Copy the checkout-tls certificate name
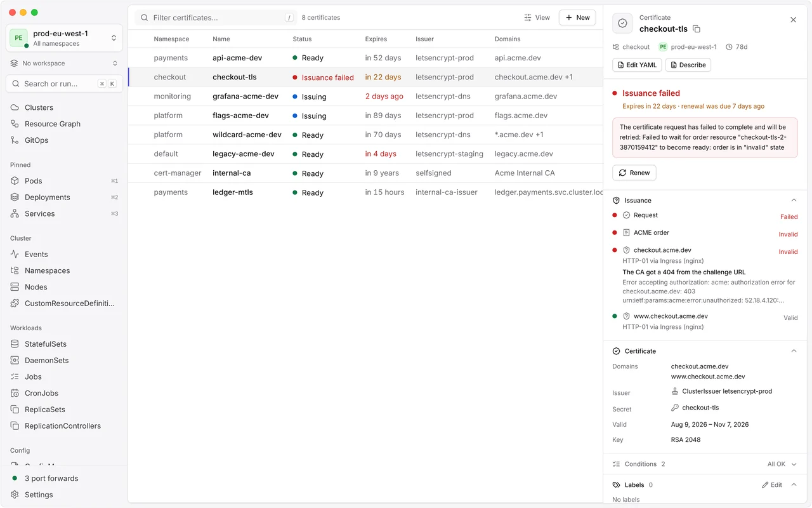Screen dimensions: 812x508 coord(697,29)
